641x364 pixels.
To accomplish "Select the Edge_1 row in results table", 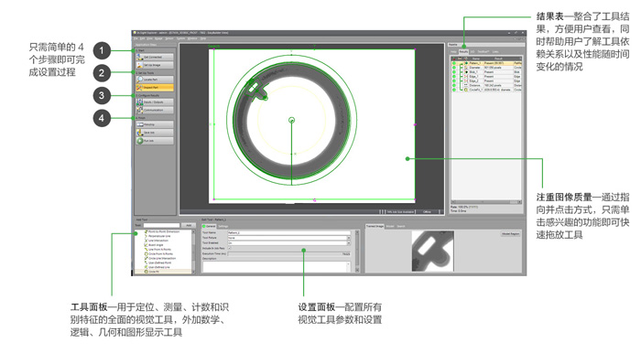I will [x=486, y=76].
